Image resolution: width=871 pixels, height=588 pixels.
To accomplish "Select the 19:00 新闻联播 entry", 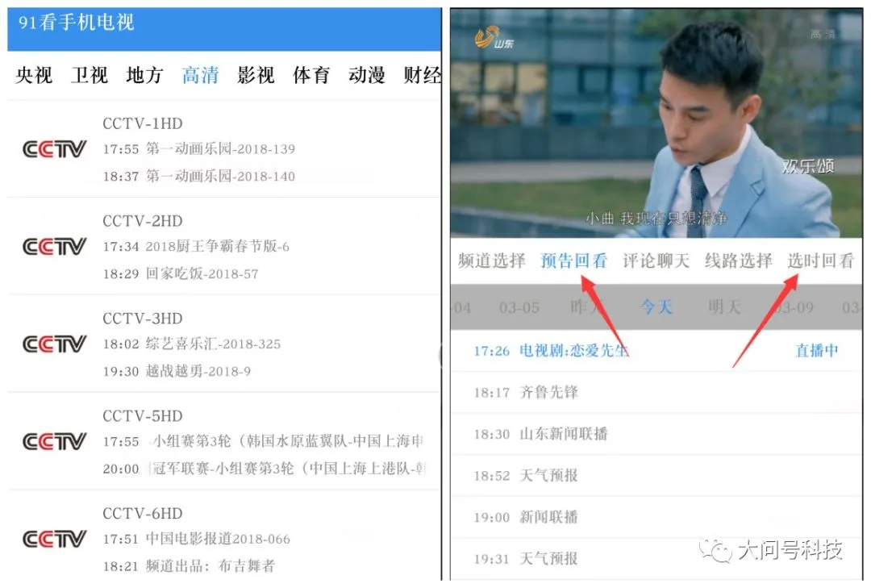I will [x=656, y=517].
